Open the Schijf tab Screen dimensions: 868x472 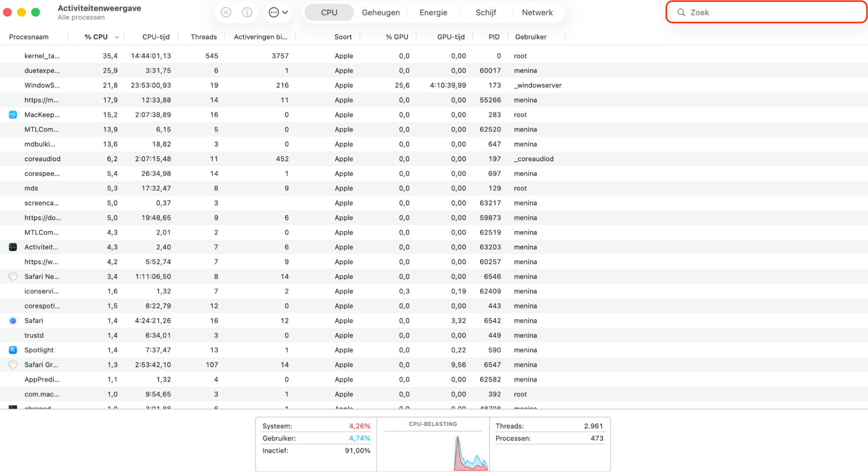[x=485, y=12]
